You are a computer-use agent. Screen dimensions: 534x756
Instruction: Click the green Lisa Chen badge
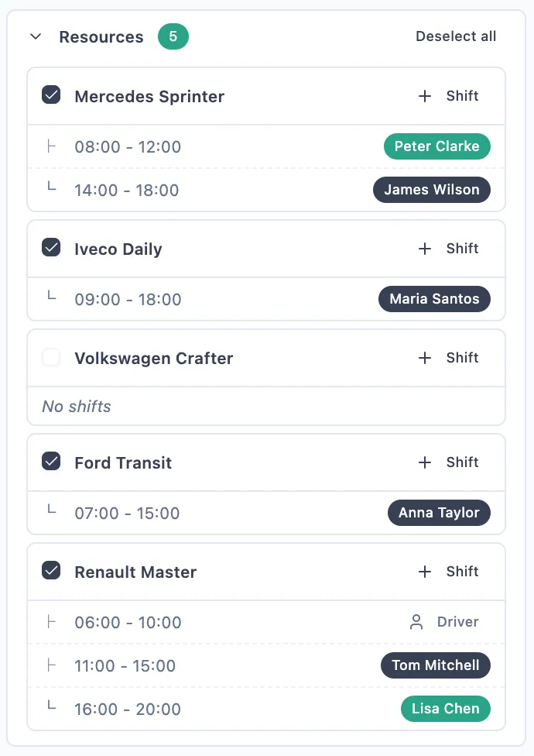445,709
